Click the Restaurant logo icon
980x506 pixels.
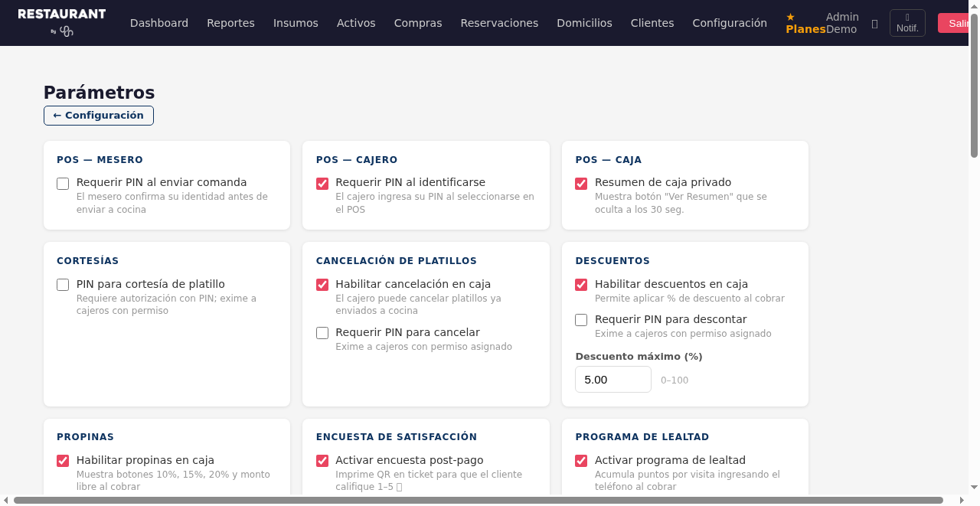pyautogui.click(x=65, y=32)
